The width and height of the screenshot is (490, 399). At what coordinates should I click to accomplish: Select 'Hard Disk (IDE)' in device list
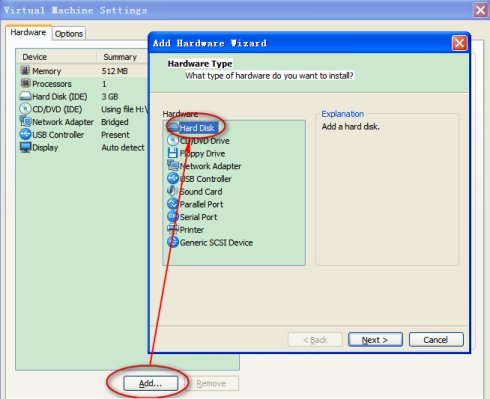[83, 96]
